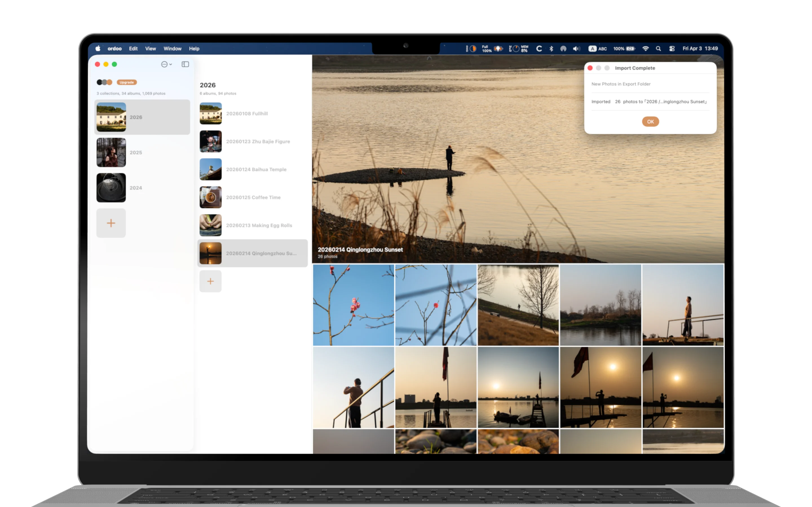Expand the chevron next to the options icon
Screen dimensions: 812x507
click(x=171, y=65)
